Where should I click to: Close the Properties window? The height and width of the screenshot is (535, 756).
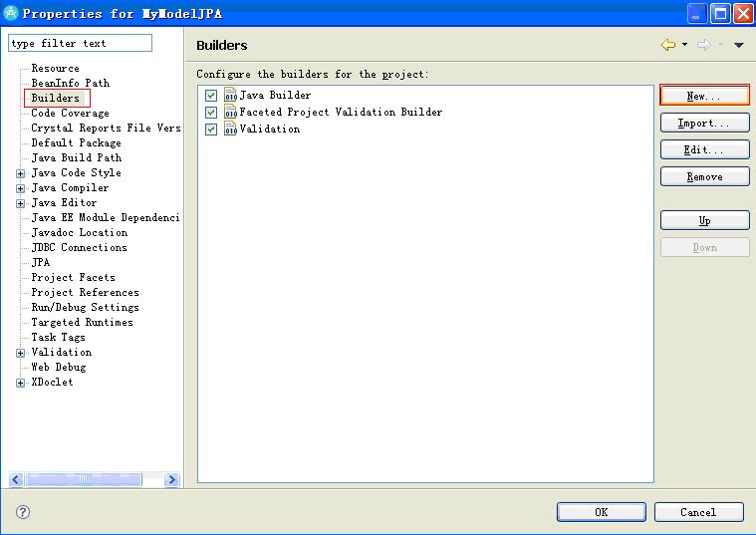coord(743,13)
